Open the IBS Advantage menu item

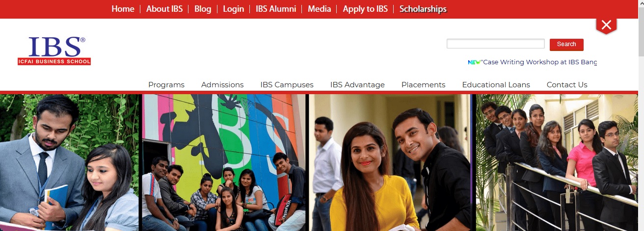tap(357, 85)
